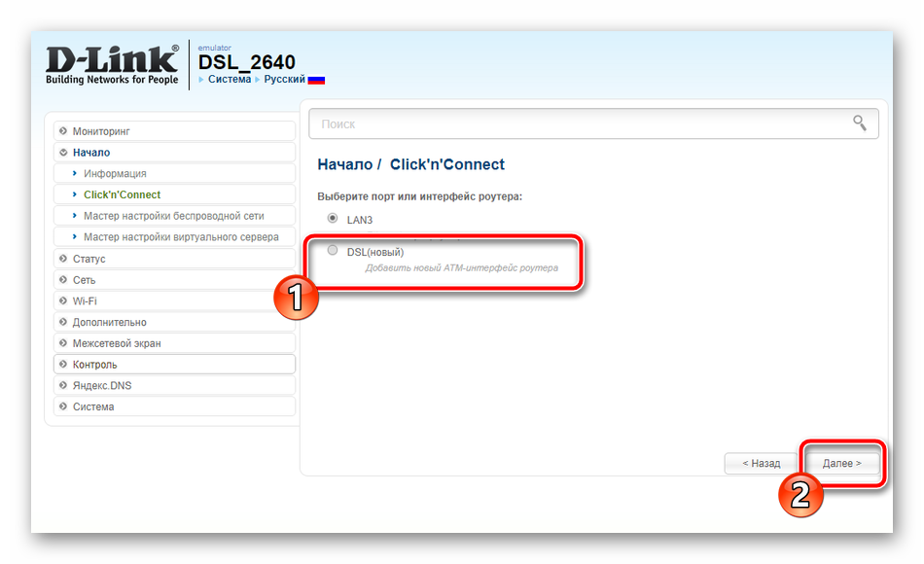Viewport: 924px width, 564px height.
Task: Expand the Wi-Fi menu section
Action: pos(174,301)
